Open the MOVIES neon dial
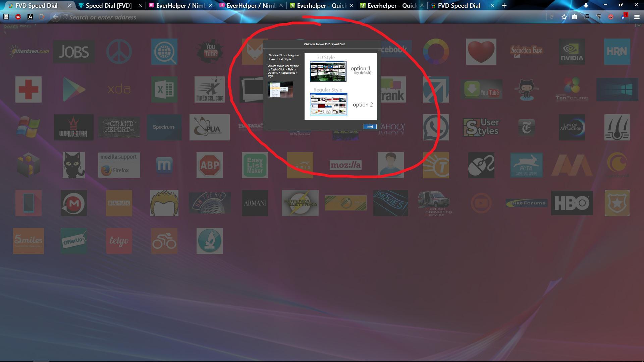The width and height of the screenshot is (644, 362). click(x=390, y=203)
